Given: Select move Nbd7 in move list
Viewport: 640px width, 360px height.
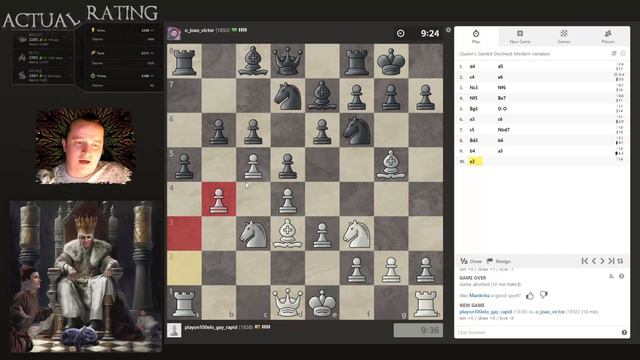Looking at the screenshot, I should [504, 130].
